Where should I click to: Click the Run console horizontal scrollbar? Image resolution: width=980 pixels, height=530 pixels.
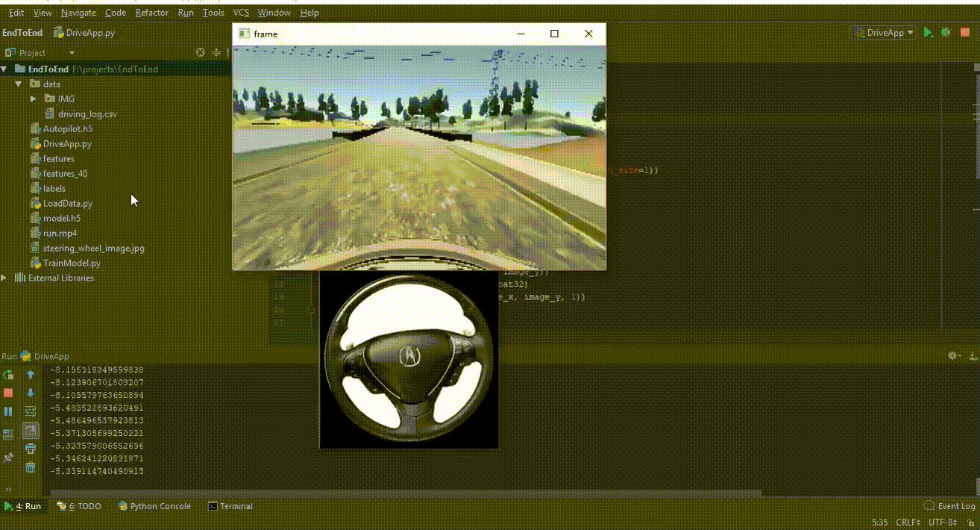(403, 493)
